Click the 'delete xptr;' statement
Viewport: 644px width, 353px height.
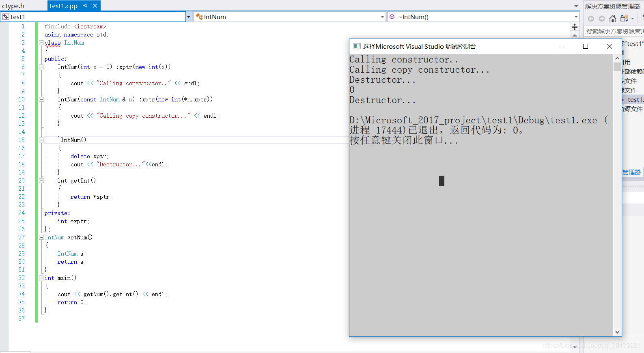point(90,156)
